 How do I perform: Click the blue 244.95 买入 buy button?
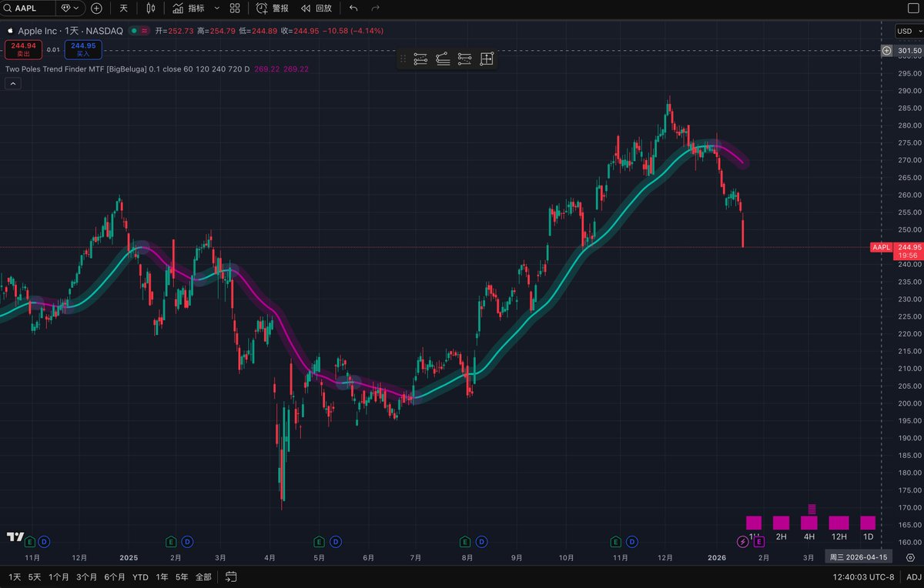[83, 49]
